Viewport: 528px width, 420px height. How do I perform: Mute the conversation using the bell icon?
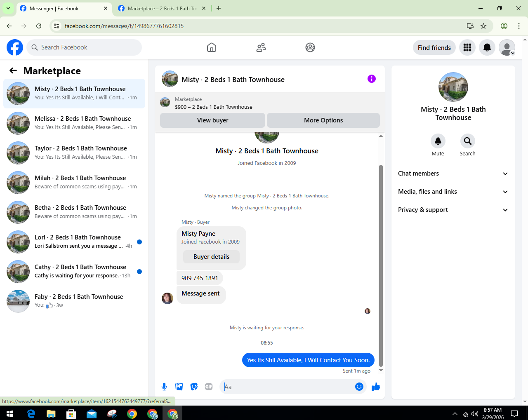pyautogui.click(x=438, y=141)
